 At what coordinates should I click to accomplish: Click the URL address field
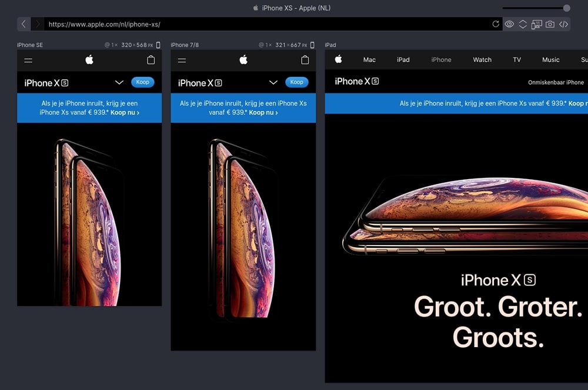[266, 24]
